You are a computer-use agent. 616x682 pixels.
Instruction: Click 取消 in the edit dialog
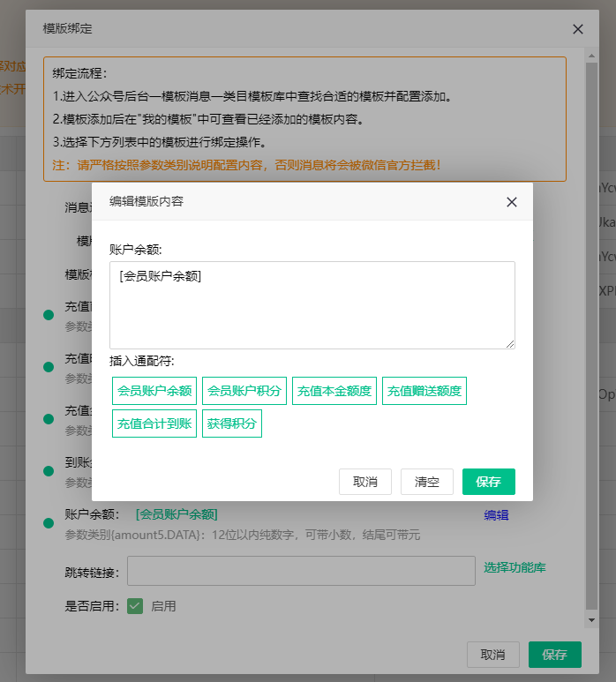pos(365,482)
